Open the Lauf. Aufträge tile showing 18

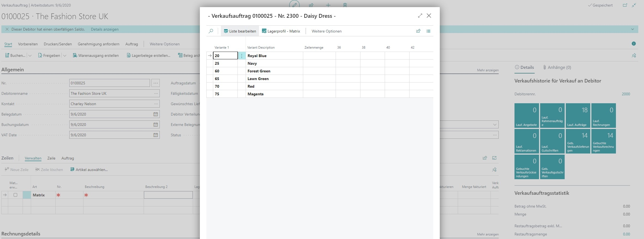pyautogui.click(x=578, y=116)
